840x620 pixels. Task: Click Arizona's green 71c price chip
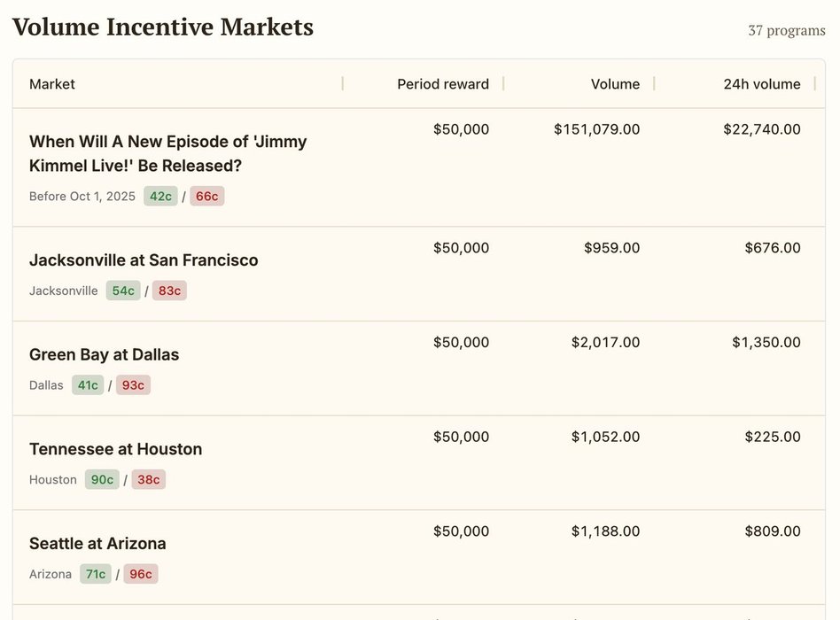click(96, 574)
